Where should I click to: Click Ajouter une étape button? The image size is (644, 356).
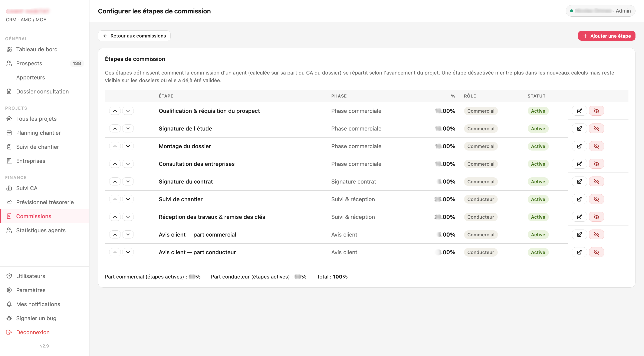(607, 36)
